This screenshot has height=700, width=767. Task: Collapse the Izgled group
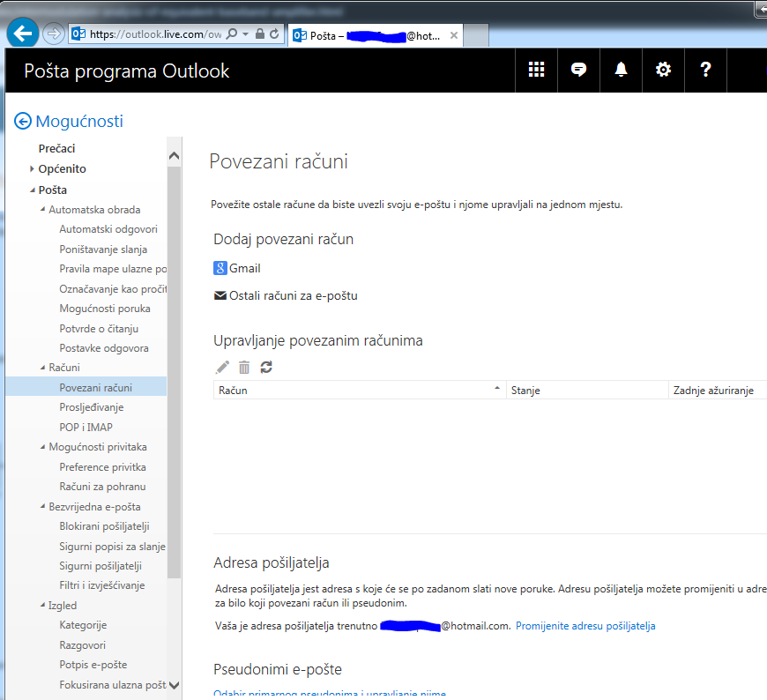(x=42, y=605)
